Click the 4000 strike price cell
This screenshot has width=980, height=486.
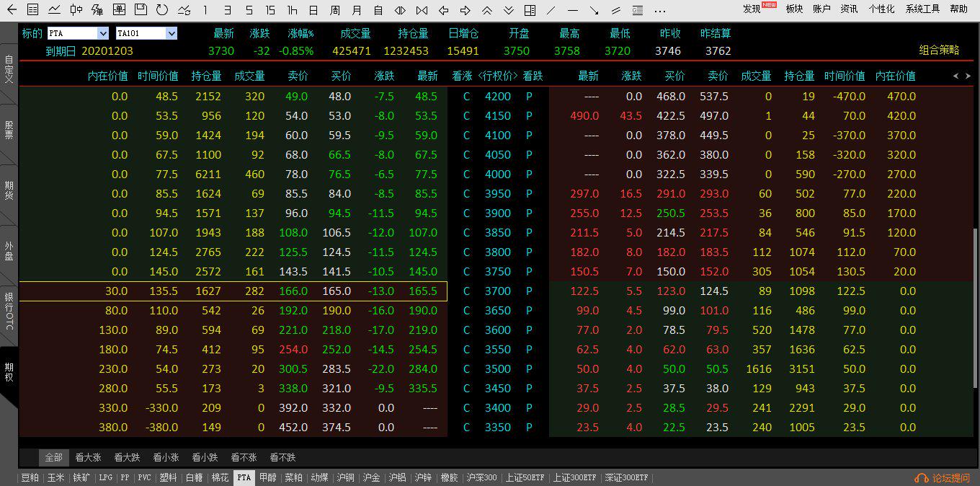coord(497,174)
